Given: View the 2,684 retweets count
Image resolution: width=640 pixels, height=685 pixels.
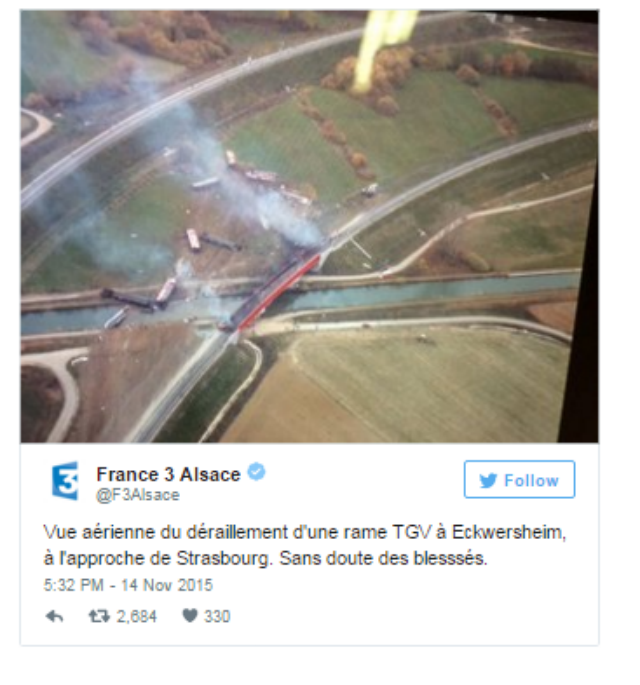Looking at the screenshot, I should tap(136, 616).
